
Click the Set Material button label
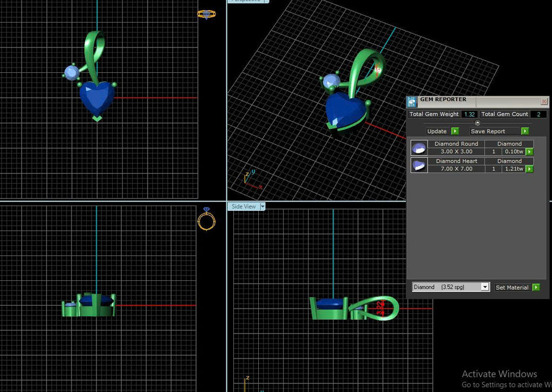[512, 287]
